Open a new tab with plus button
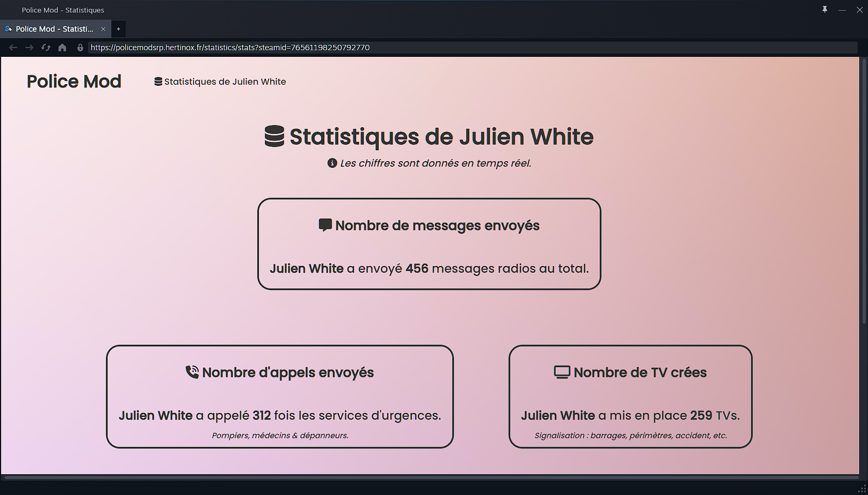The height and width of the screenshot is (495, 868). pyautogui.click(x=119, y=29)
